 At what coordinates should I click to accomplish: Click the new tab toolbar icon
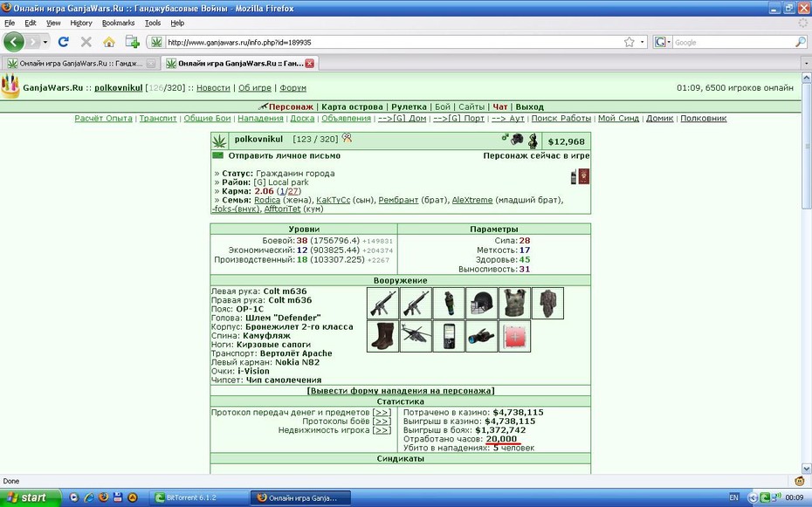point(132,42)
